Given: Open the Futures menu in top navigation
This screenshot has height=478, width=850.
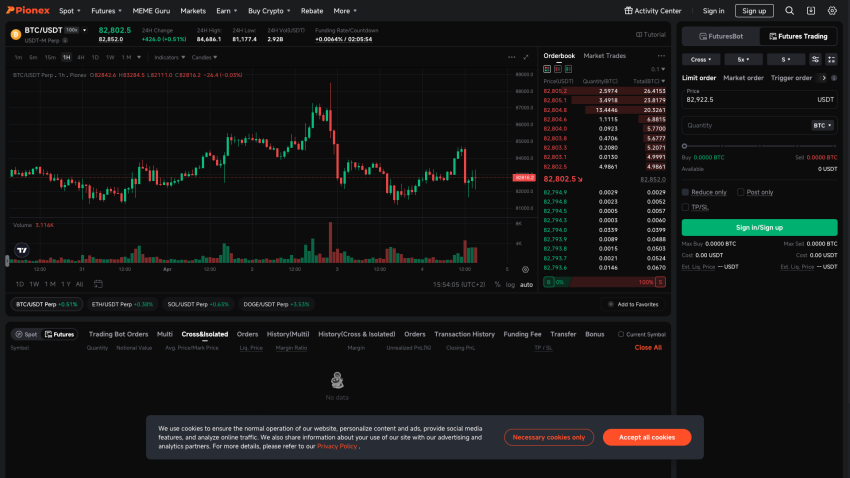Looking at the screenshot, I should pos(106,11).
